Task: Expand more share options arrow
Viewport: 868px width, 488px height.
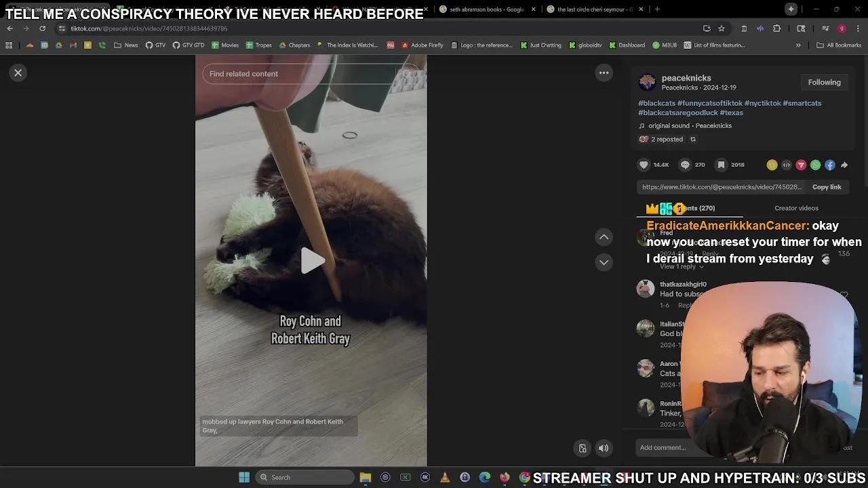Action: click(x=844, y=165)
